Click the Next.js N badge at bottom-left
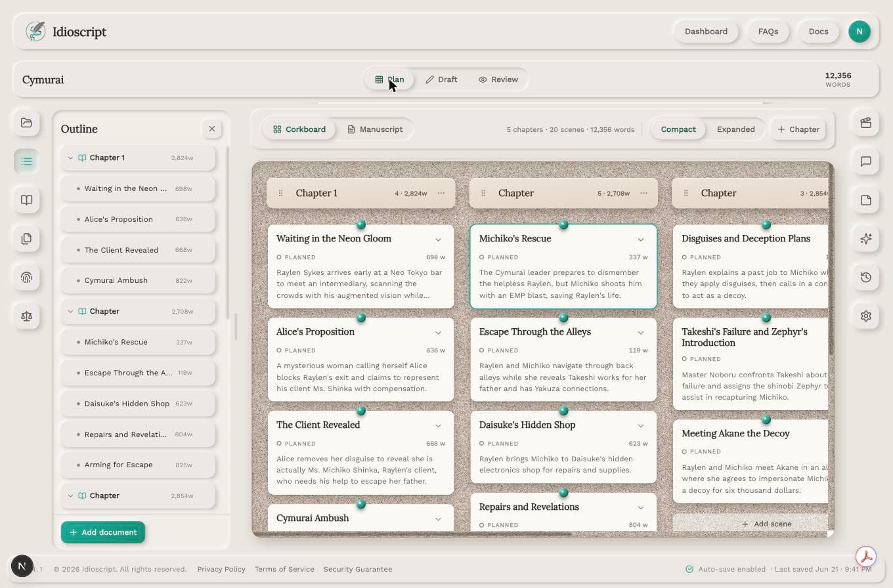The image size is (893, 588). tap(22, 566)
